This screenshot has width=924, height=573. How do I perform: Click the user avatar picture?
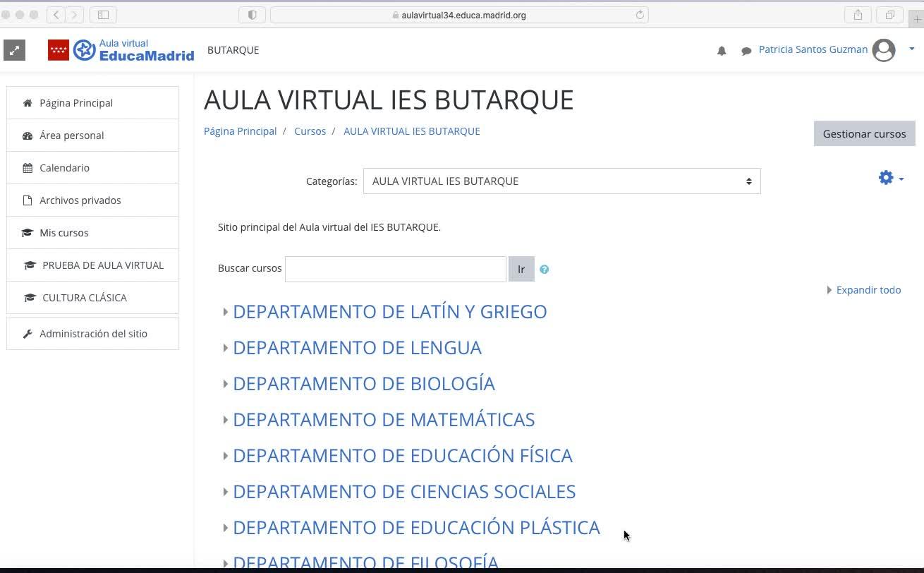(884, 50)
